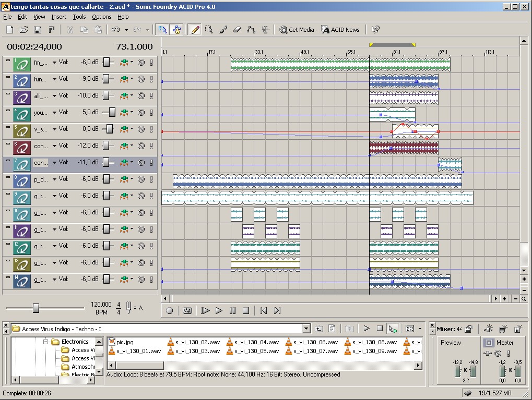
Task: Solo track 14 g_t...
Action: pos(151,280)
